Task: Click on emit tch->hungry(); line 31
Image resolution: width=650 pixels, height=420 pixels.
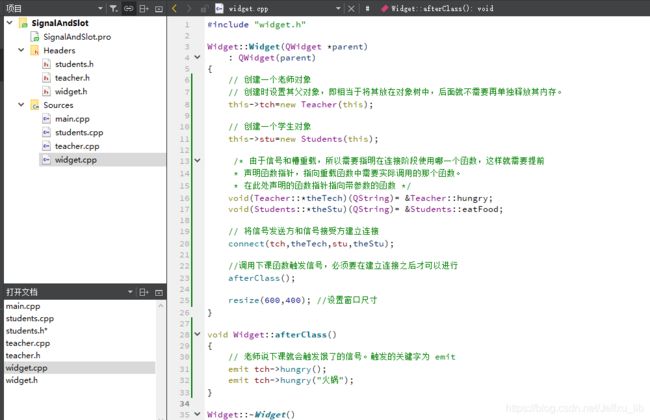Action: pyautogui.click(x=277, y=369)
